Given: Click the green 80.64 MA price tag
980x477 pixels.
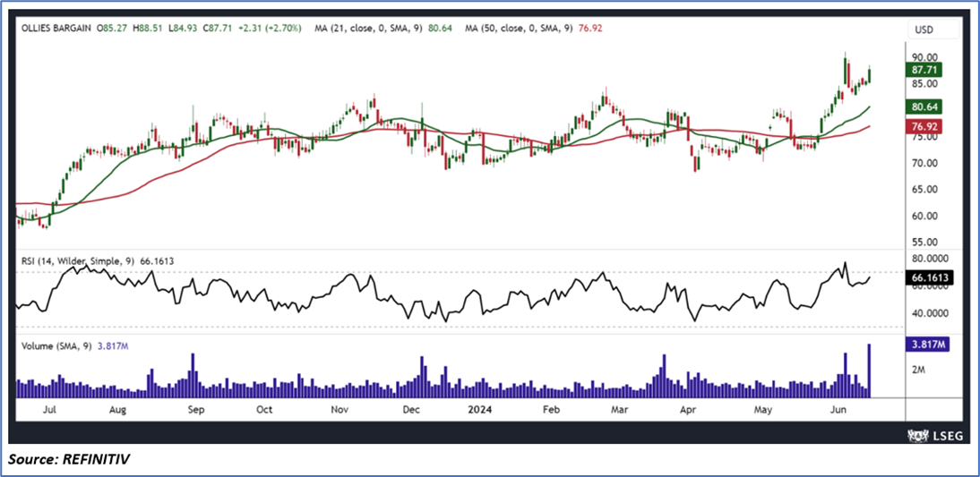Looking at the screenshot, I should point(925,106).
